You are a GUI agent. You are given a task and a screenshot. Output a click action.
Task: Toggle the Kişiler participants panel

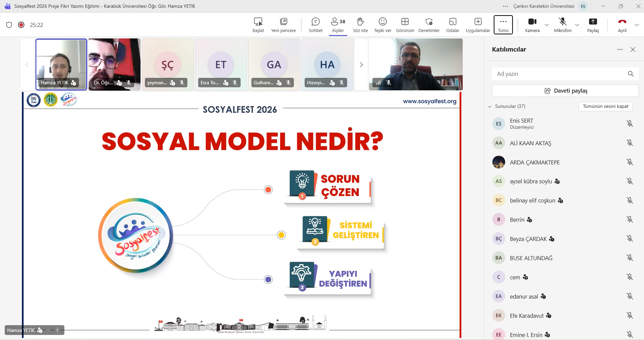(x=338, y=25)
